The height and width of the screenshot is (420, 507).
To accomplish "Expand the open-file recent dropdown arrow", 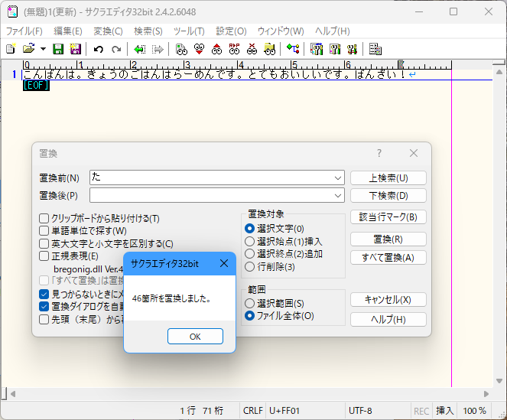I will tap(43, 49).
